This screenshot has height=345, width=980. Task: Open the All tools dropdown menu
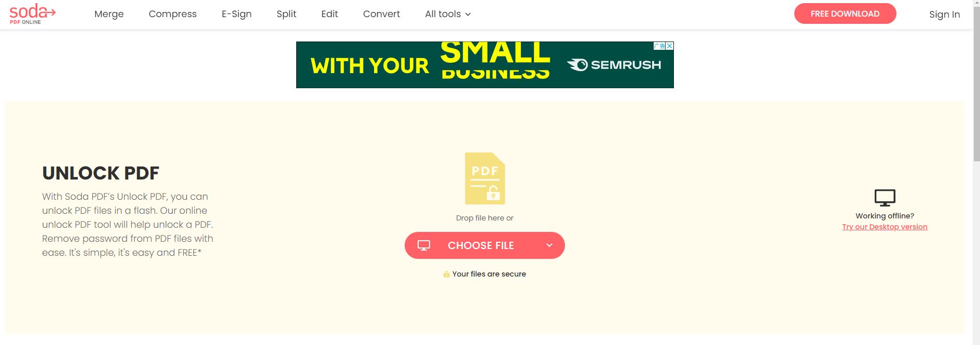point(448,14)
